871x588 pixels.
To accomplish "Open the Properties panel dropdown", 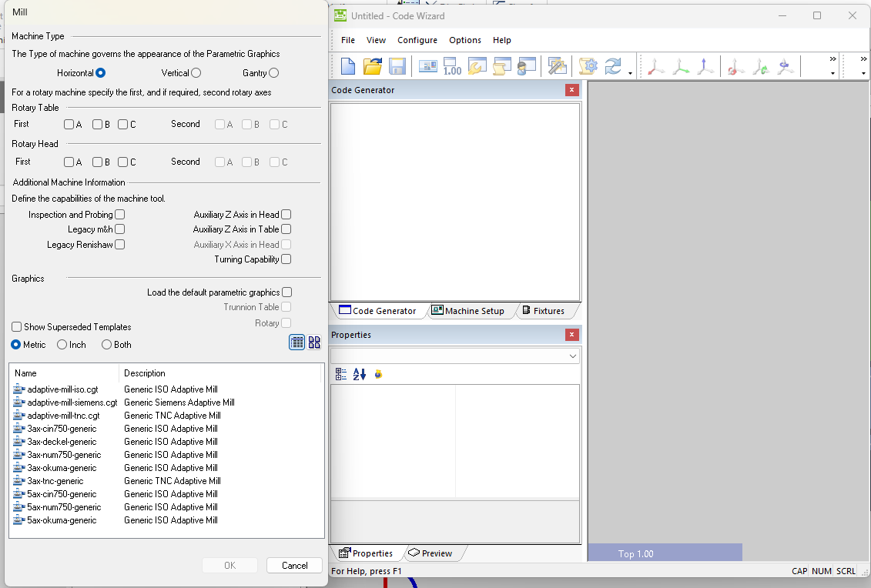I will [572, 356].
